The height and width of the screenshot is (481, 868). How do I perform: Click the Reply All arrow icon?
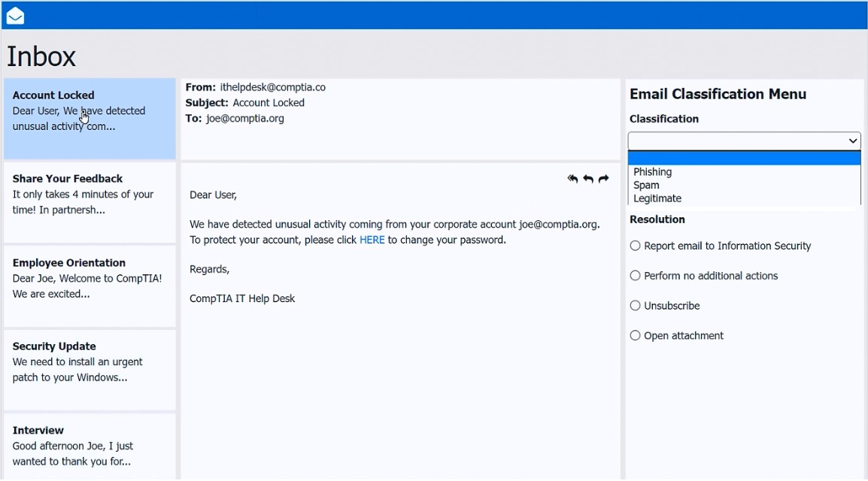[x=572, y=179]
